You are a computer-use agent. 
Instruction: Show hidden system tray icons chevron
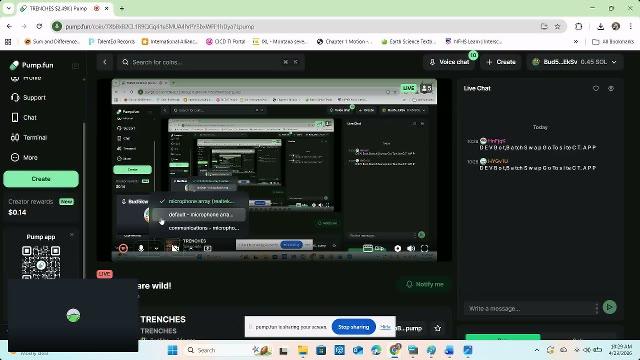pos(537,350)
